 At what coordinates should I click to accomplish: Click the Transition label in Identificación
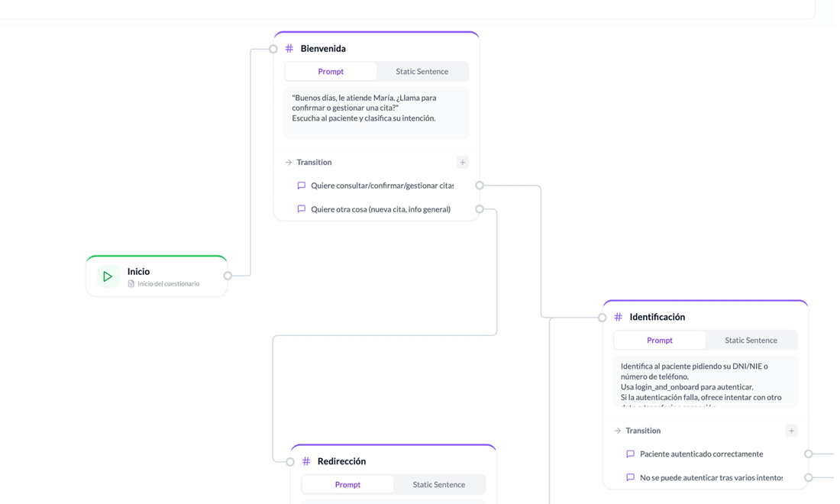coord(643,431)
